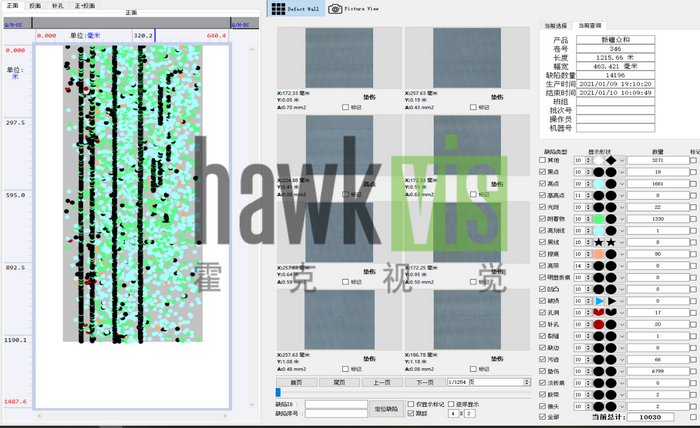Viewport: 700px width, 428px height.
Task: Switch to 正面 tab
Action: click(x=12, y=5)
